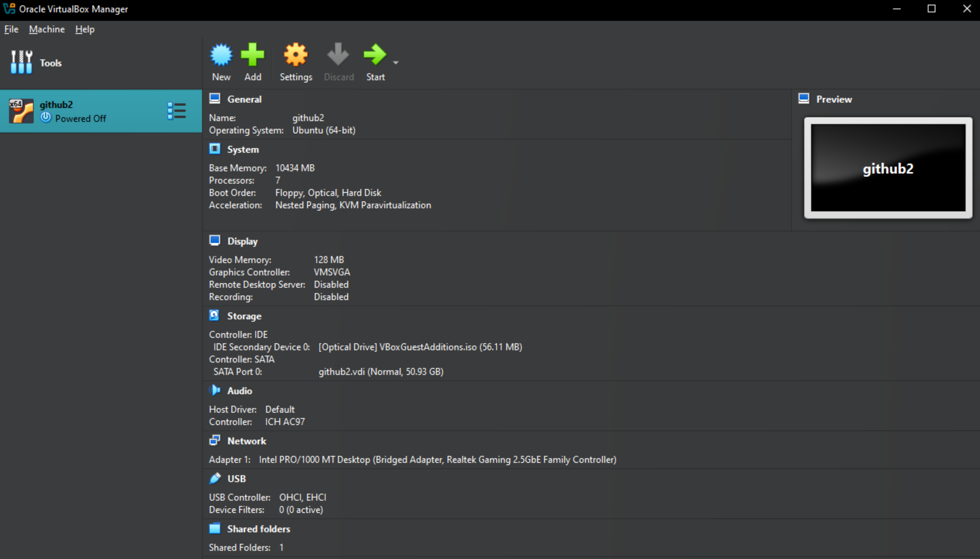Click the Network adapter icon
The image size is (980, 559).
coord(215,440)
